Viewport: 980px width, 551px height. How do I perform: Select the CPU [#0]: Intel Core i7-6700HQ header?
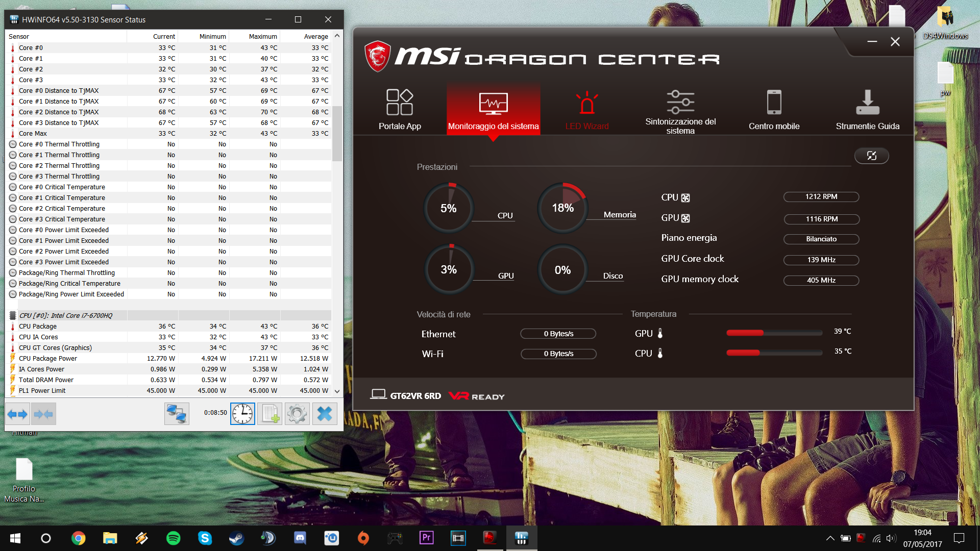pos(168,316)
